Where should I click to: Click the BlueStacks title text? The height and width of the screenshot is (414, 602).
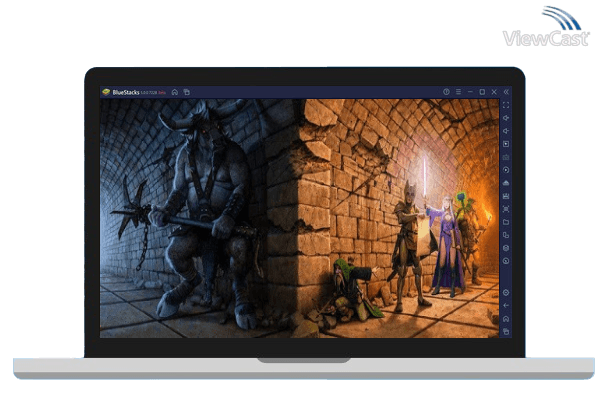(126, 92)
